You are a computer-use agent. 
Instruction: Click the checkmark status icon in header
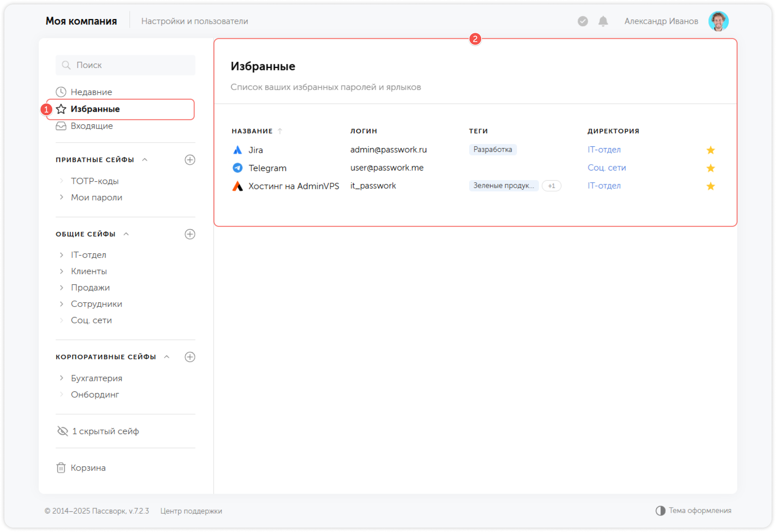coord(583,21)
